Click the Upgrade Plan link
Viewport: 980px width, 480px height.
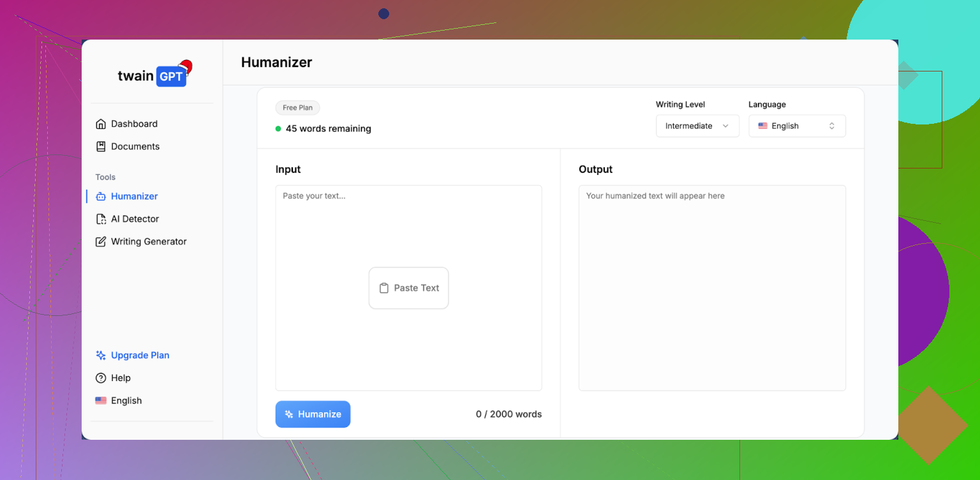(140, 356)
